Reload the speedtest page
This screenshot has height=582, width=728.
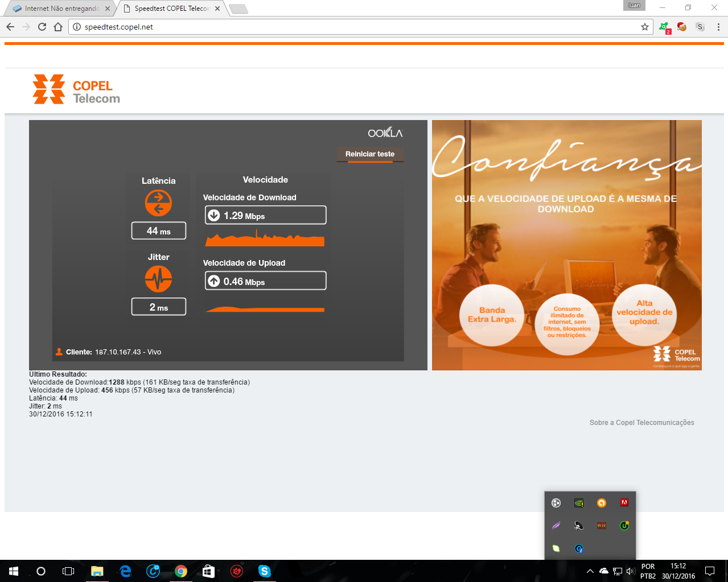click(42, 27)
